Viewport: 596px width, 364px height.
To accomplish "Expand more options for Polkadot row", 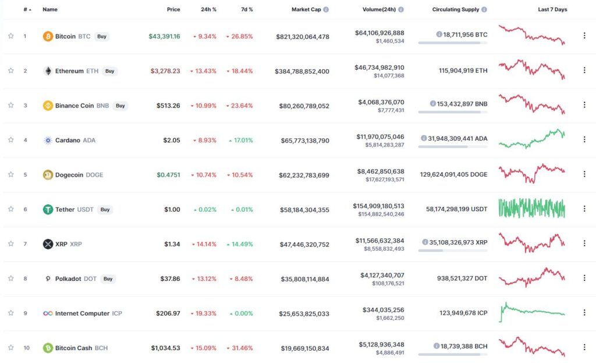I will tap(584, 278).
